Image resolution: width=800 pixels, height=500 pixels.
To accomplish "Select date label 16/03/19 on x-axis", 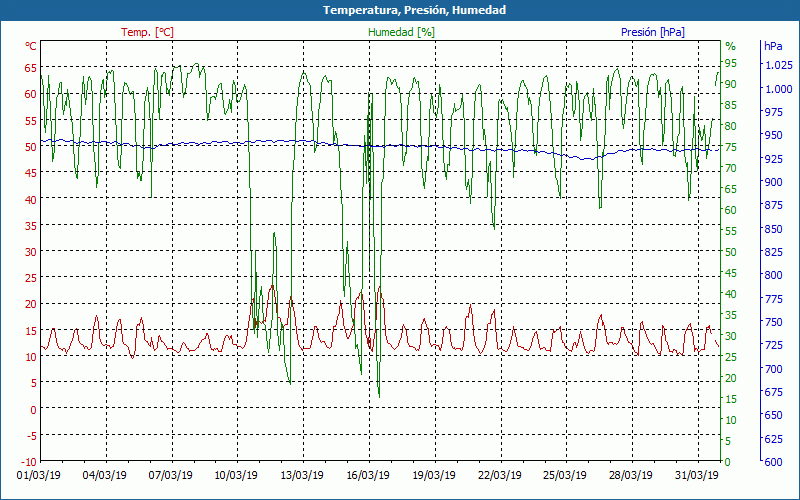I will point(367,476).
